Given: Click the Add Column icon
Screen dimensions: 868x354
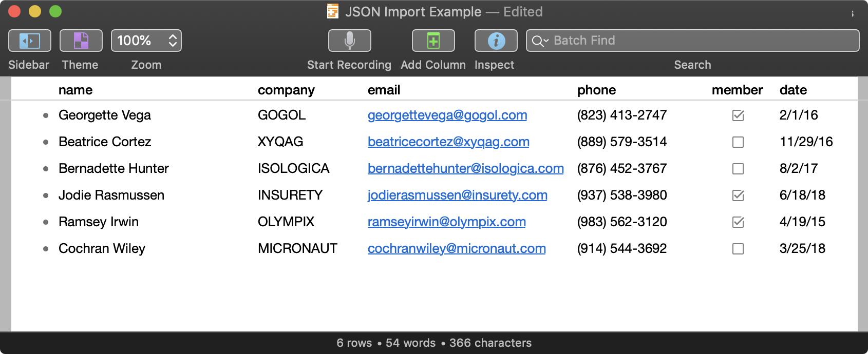Looking at the screenshot, I should point(433,41).
